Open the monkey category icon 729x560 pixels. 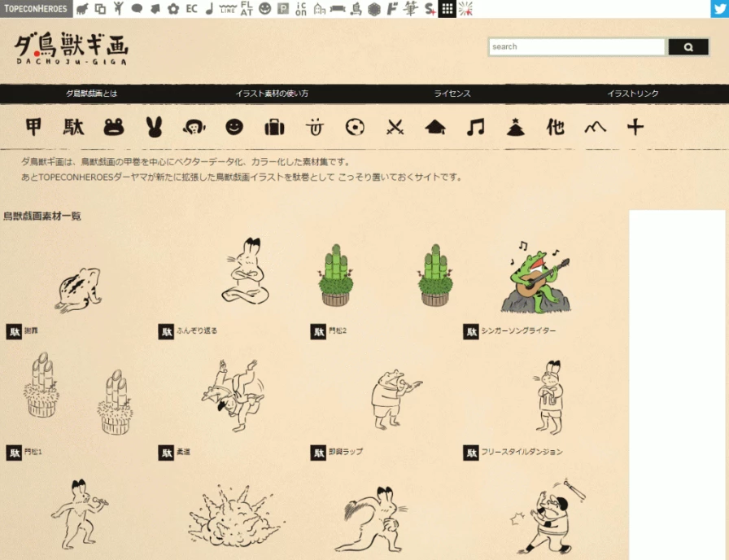point(194,127)
